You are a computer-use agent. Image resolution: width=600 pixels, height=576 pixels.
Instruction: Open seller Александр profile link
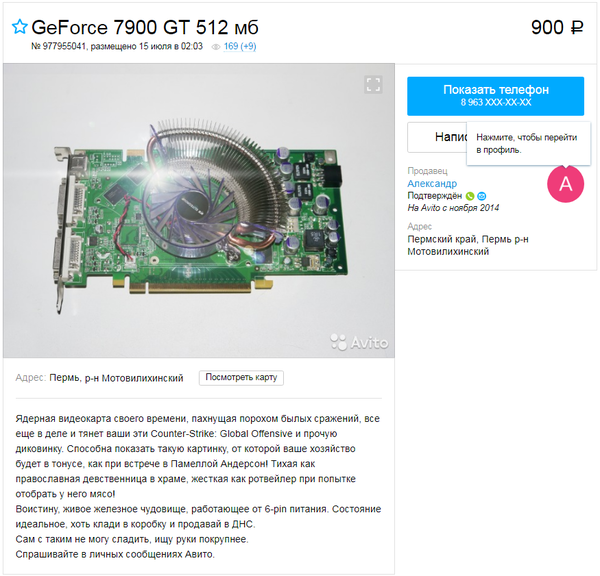tap(432, 183)
